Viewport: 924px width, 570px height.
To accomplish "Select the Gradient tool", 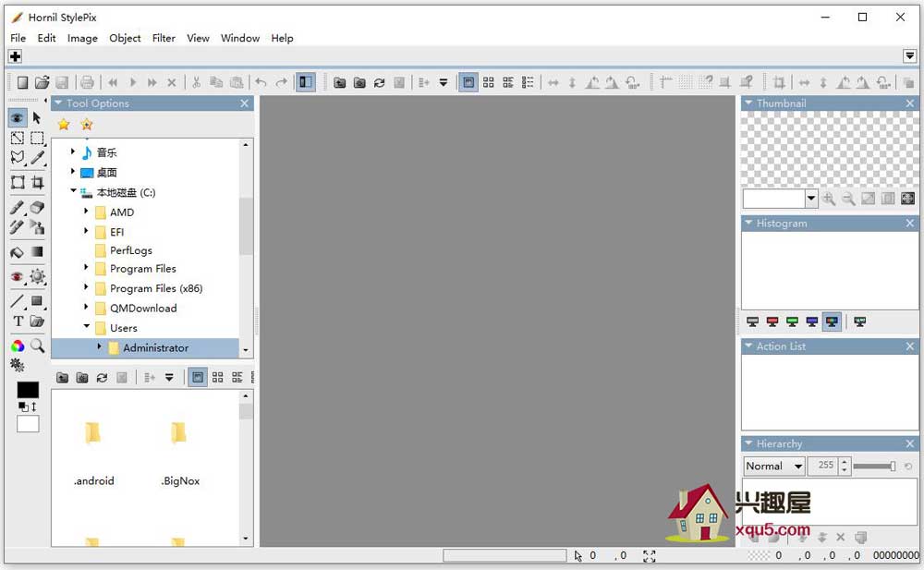I will [37, 251].
